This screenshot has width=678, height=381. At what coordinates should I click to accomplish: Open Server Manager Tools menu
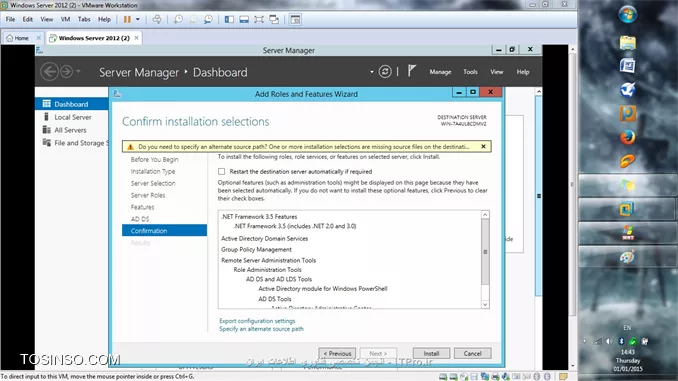(x=470, y=72)
